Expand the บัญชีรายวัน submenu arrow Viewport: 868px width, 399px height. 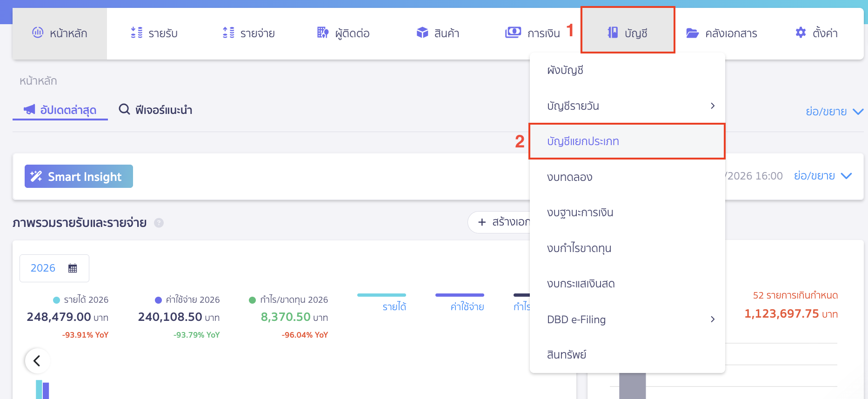[x=712, y=106]
